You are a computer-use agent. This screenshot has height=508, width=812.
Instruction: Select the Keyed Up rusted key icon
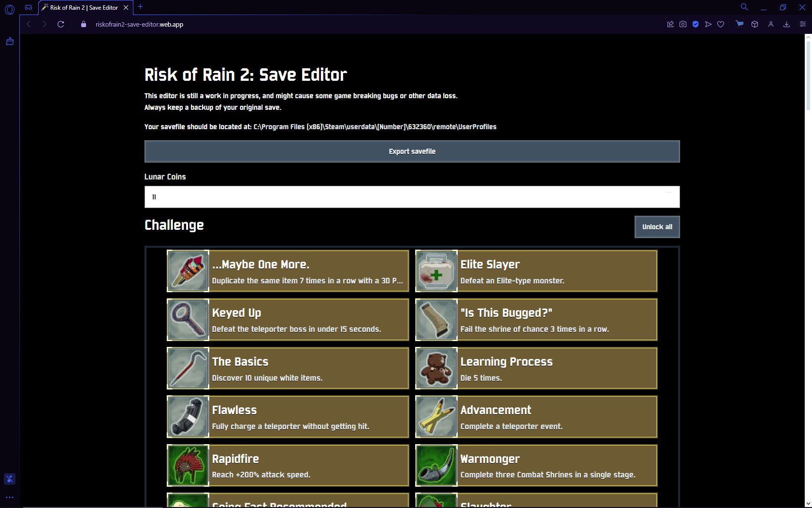pos(188,319)
